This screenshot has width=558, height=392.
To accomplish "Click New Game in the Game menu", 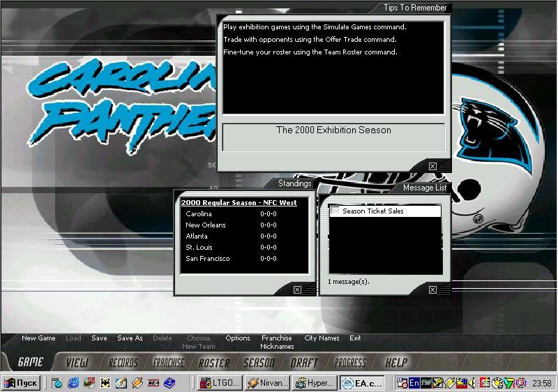I will click(x=38, y=338).
